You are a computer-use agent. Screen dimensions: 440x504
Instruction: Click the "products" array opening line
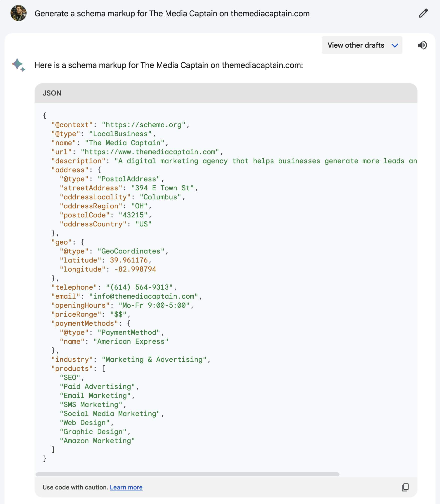(x=78, y=369)
